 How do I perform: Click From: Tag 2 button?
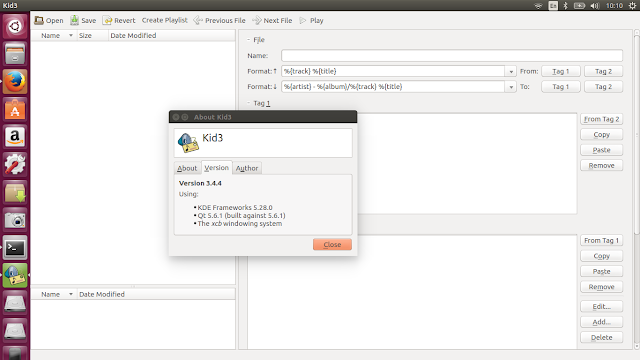pyautogui.click(x=603, y=71)
